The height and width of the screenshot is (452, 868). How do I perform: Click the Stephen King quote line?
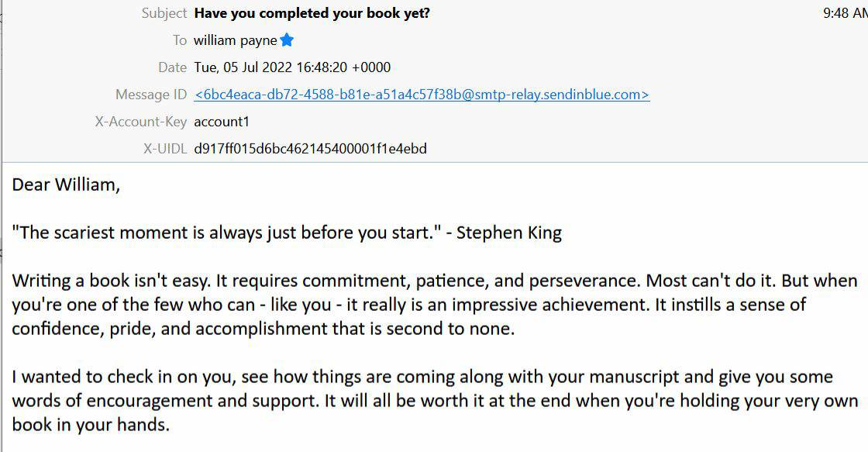coord(287,233)
